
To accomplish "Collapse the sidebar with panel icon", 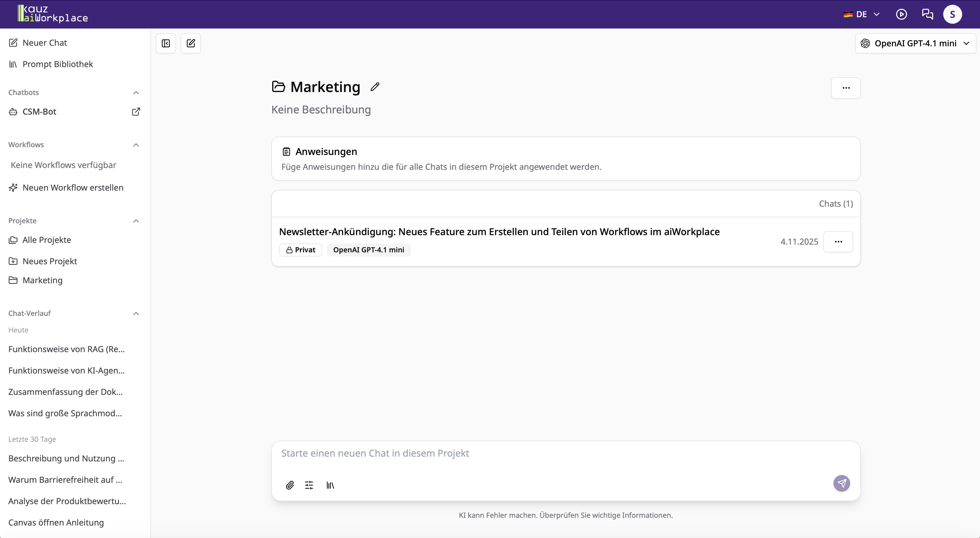I will pos(166,43).
